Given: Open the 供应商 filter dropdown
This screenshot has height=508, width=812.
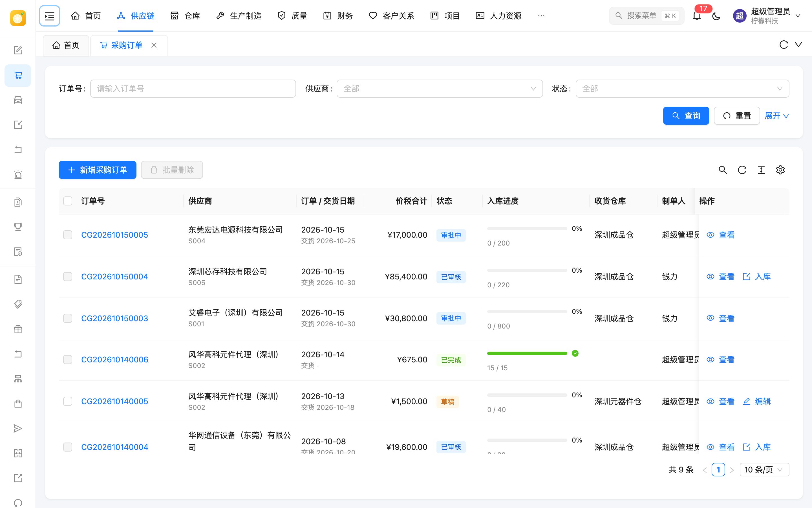Looking at the screenshot, I should point(440,89).
